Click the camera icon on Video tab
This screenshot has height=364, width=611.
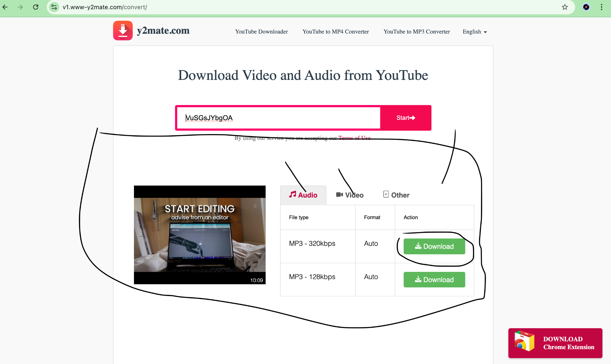point(340,195)
